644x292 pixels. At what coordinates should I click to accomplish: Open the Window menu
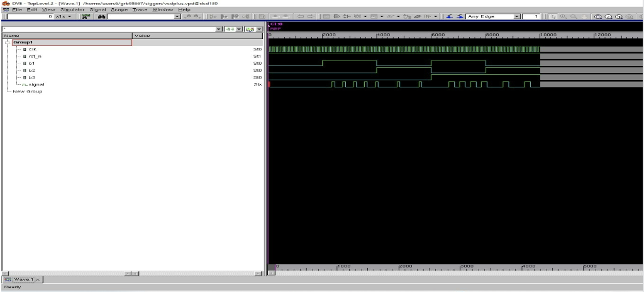(163, 9)
